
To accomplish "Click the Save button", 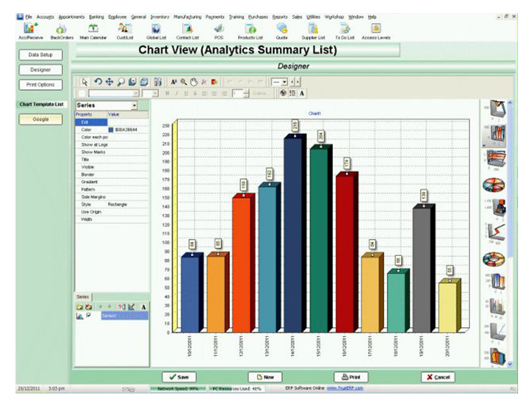I will point(179,377).
